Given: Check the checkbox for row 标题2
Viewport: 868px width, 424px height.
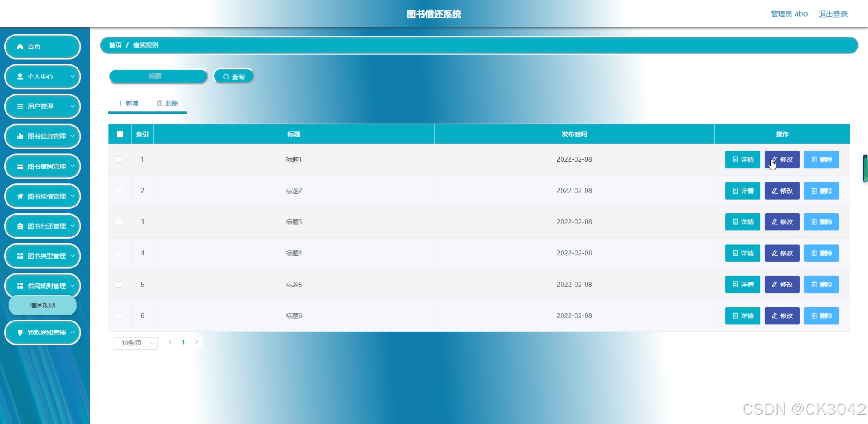Looking at the screenshot, I should coord(119,191).
